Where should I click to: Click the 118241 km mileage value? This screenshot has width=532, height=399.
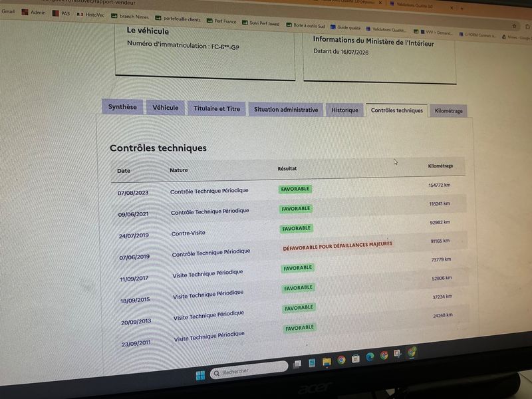point(440,203)
